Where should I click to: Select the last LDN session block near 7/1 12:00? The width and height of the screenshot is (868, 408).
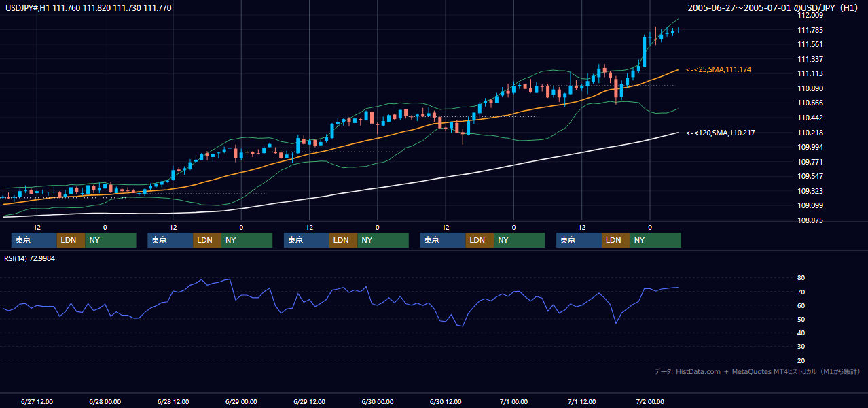click(616, 240)
